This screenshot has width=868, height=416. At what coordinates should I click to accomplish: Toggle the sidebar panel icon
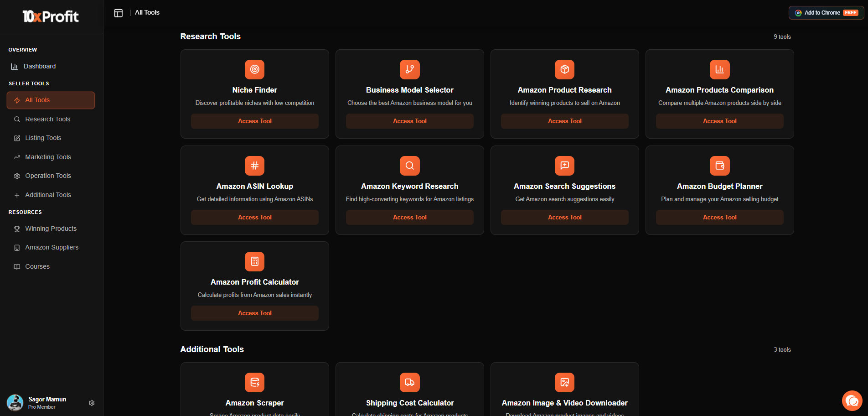click(119, 13)
